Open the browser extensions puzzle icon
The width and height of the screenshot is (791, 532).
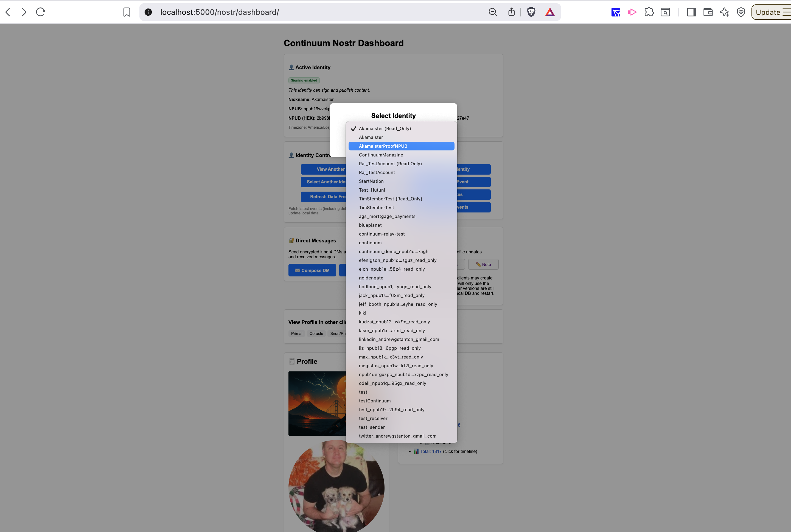(649, 12)
